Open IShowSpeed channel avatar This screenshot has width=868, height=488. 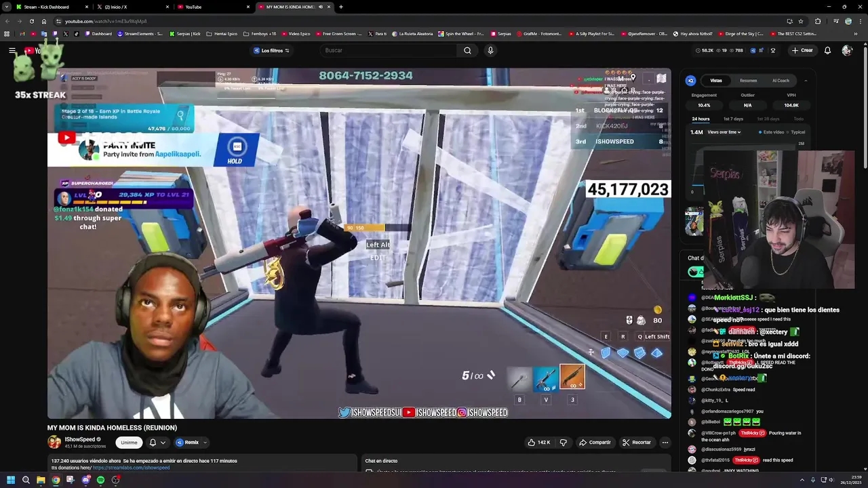click(54, 442)
